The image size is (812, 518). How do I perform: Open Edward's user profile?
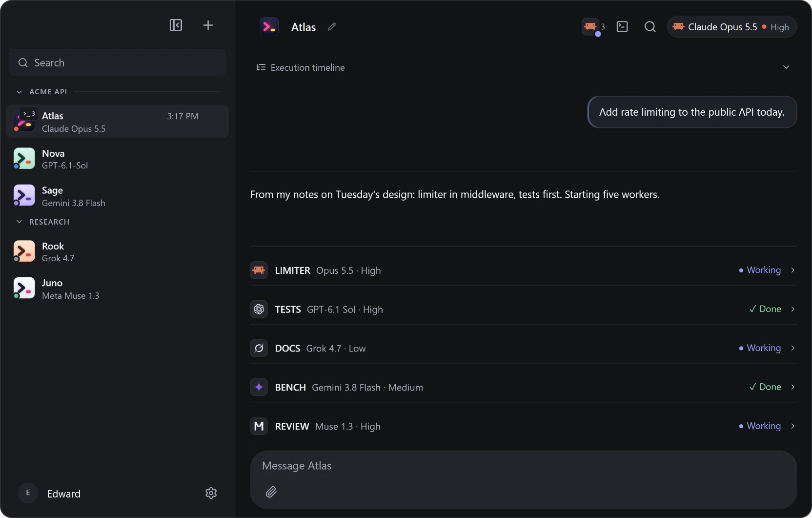(50, 493)
